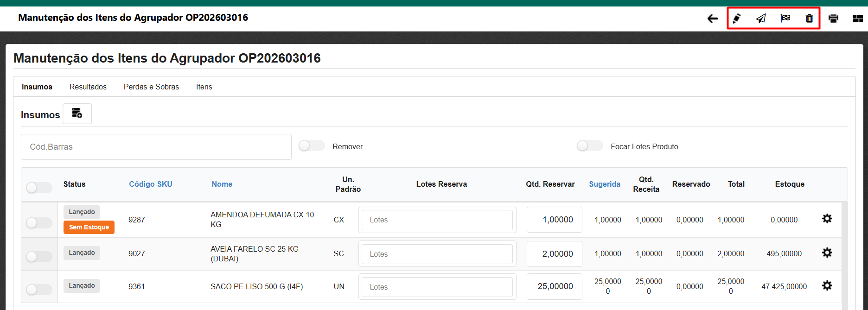Click the add insumo icon button
Viewport: 868px width, 310px height.
coord(77,114)
